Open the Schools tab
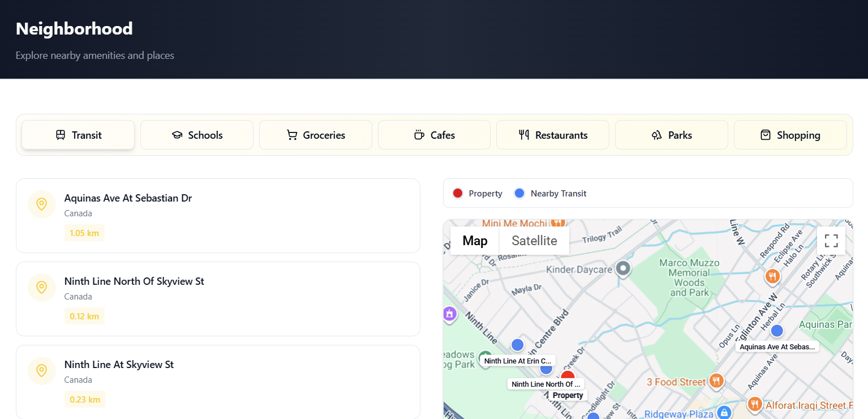This screenshot has width=868, height=419. [x=197, y=135]
